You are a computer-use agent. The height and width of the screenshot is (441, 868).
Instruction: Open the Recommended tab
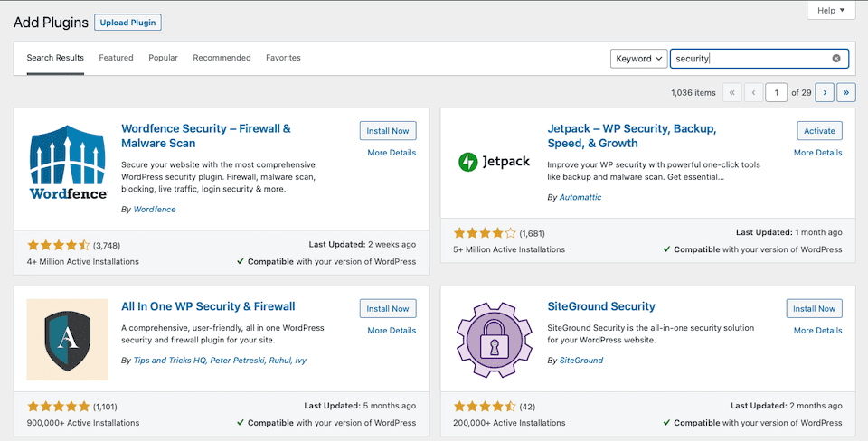[222, 58]
